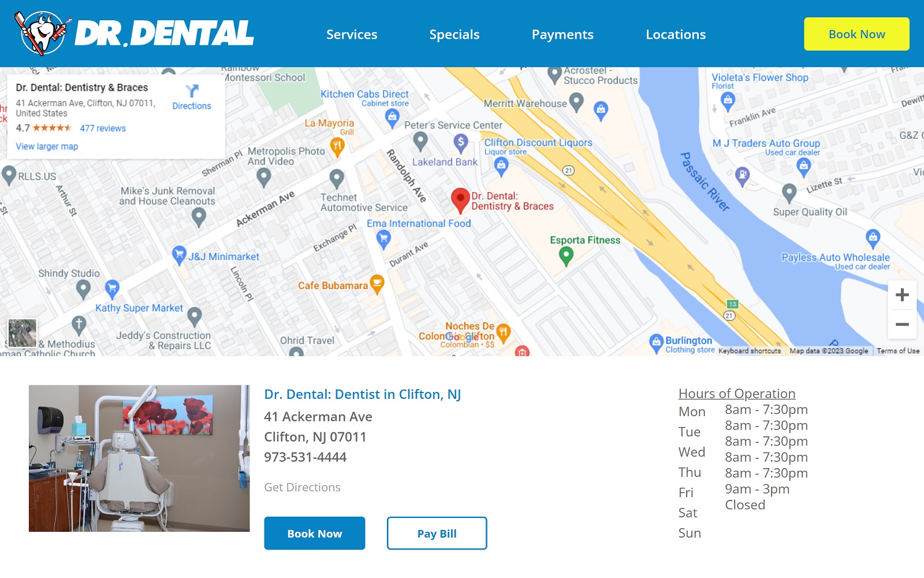Open Dr. Dental: Dentist in Clifton, NJ link

pos(363,394)
